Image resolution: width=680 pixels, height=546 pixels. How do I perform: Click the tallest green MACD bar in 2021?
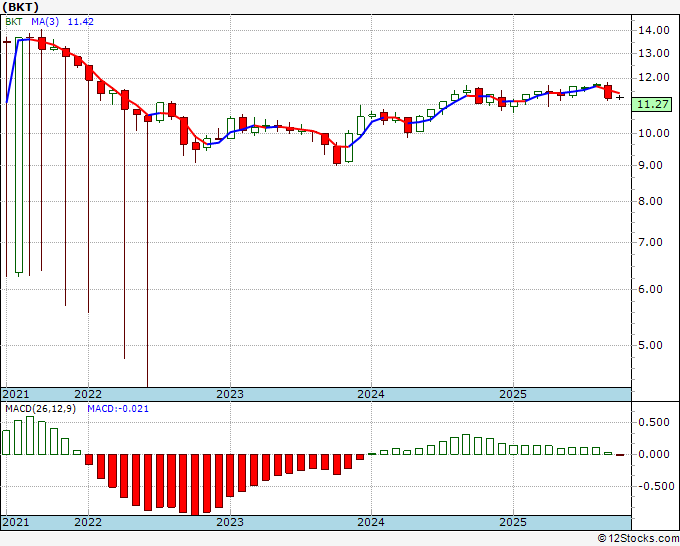pyautogui.click(x=30, y=435)
